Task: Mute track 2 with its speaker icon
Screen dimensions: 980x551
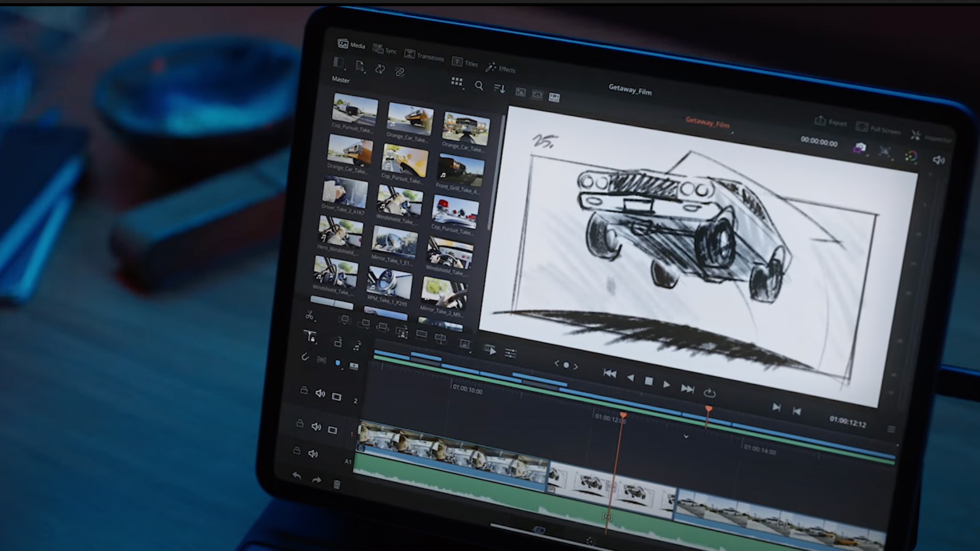Action: (320, 394)
